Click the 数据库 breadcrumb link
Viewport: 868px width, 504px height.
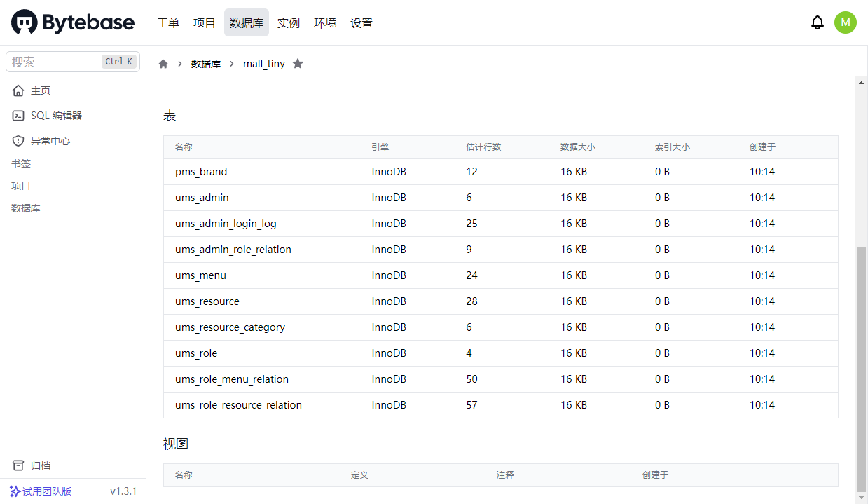click(x=206, y=64)
